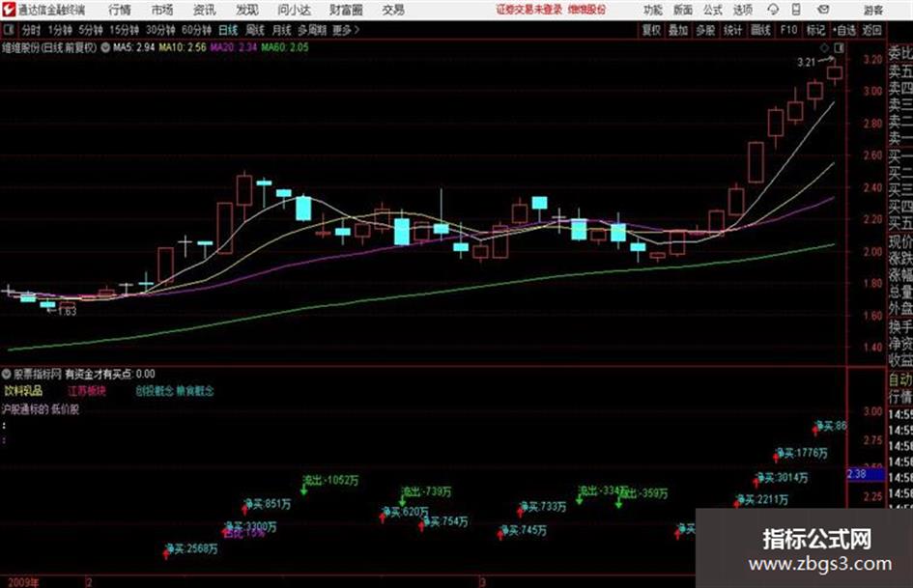Open the mobile phone icon in the top bar
The image size is (913, 588).
pyautogui.click(x=796, y=10)
